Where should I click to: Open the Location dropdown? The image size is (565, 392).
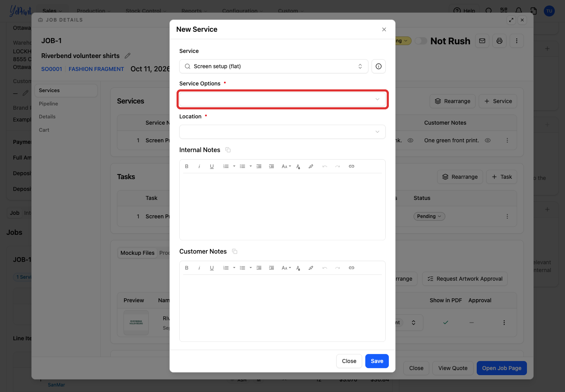coord(282,132)
